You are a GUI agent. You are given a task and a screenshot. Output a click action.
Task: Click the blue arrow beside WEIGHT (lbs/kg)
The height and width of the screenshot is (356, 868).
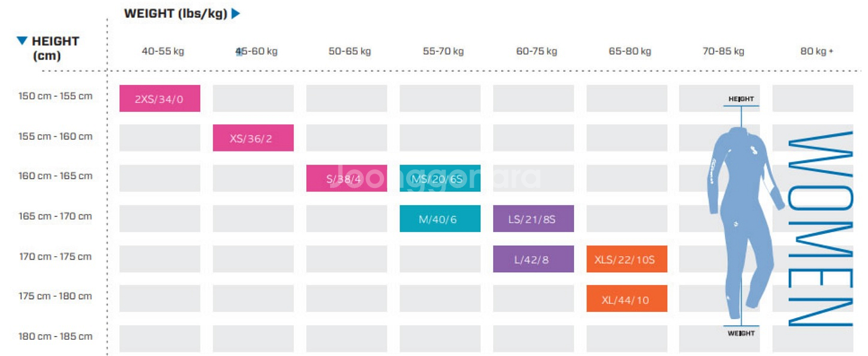(x=235, y=13)
